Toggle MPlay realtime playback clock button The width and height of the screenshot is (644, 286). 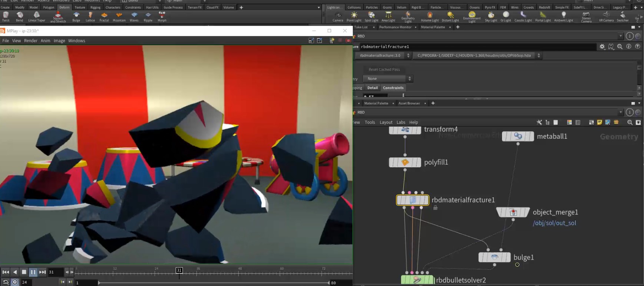[x=15, y=282]
